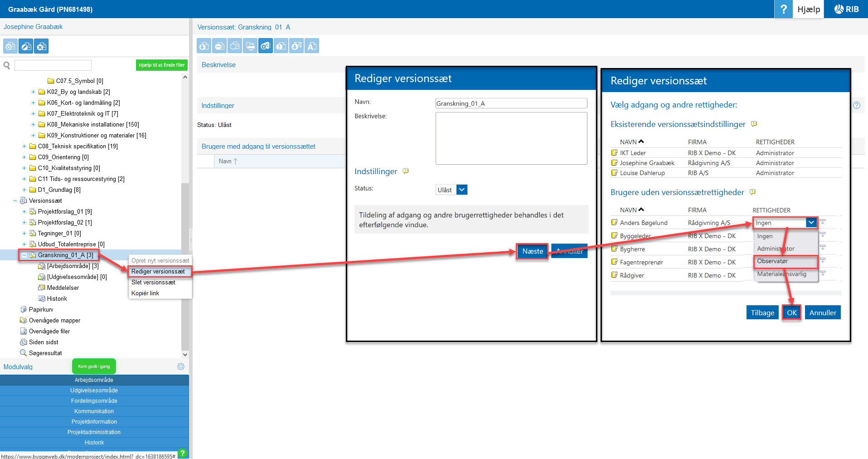This screenshot has width=868, height=459.
Task: Open rights dropdown for Anders Bøgelund
Action: pos(811,223)
